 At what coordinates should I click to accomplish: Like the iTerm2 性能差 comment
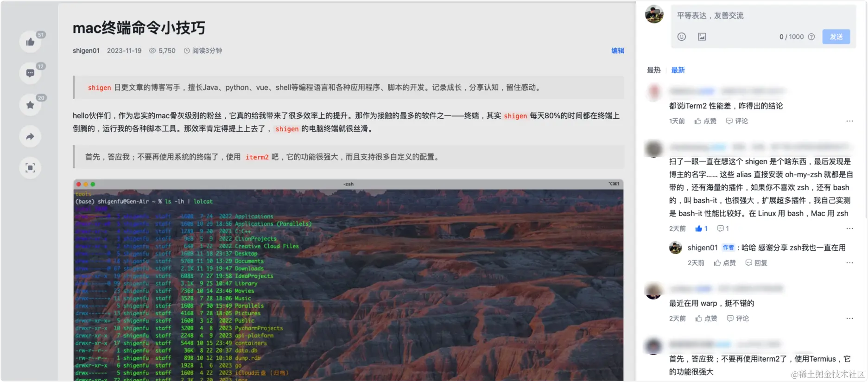705,121
